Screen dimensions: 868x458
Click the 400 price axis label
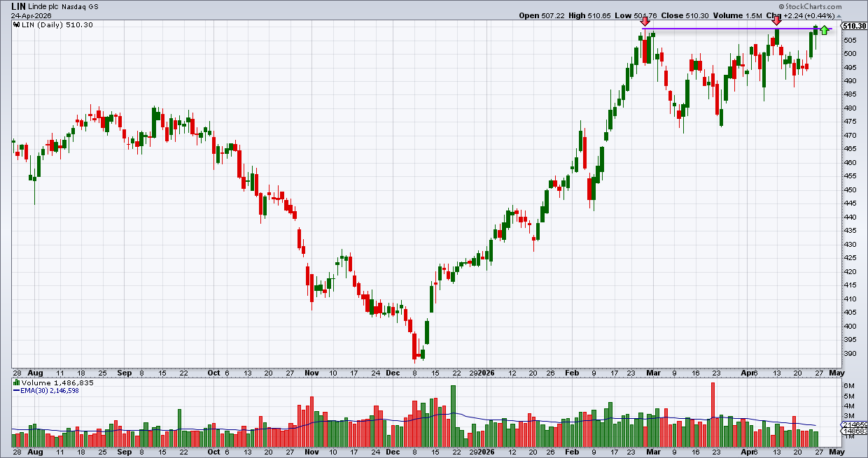click(x=848, y=326)
